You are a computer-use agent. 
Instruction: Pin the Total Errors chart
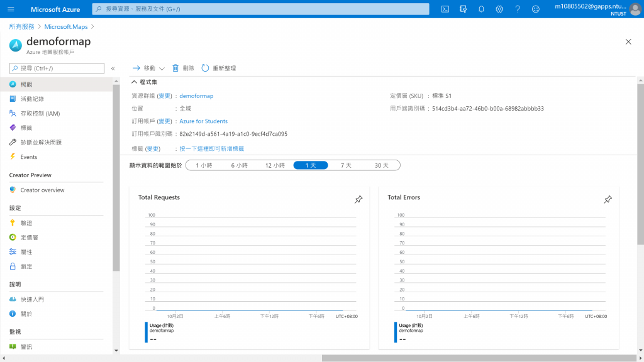tap(608, 199)
